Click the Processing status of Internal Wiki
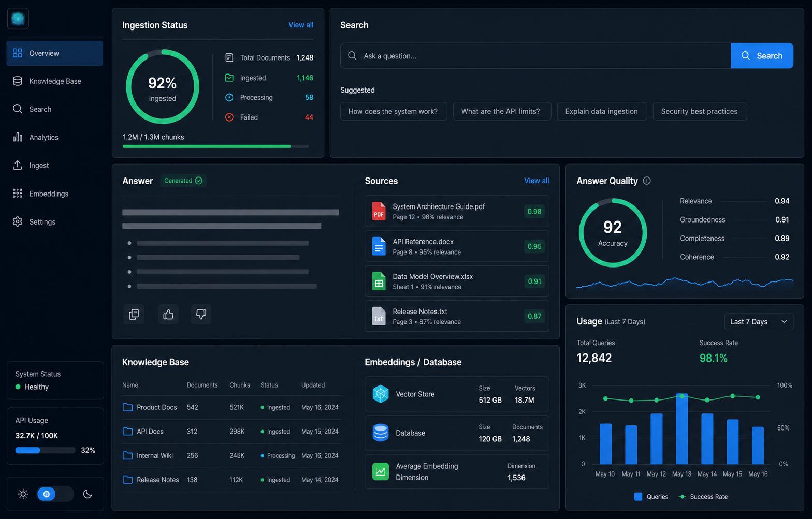The width and height of the screenshot is (812, 519). click(278, 456)
